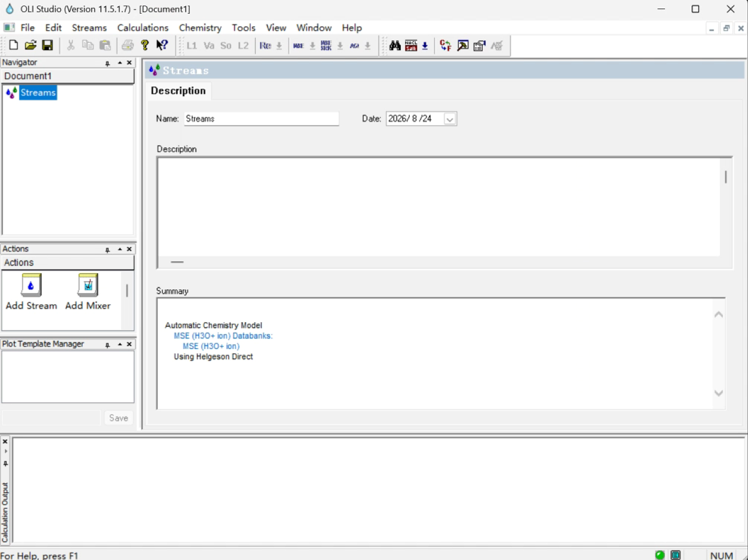
Task: Click the hammer tools icon in toolbar
Action: tap(463, 46)
